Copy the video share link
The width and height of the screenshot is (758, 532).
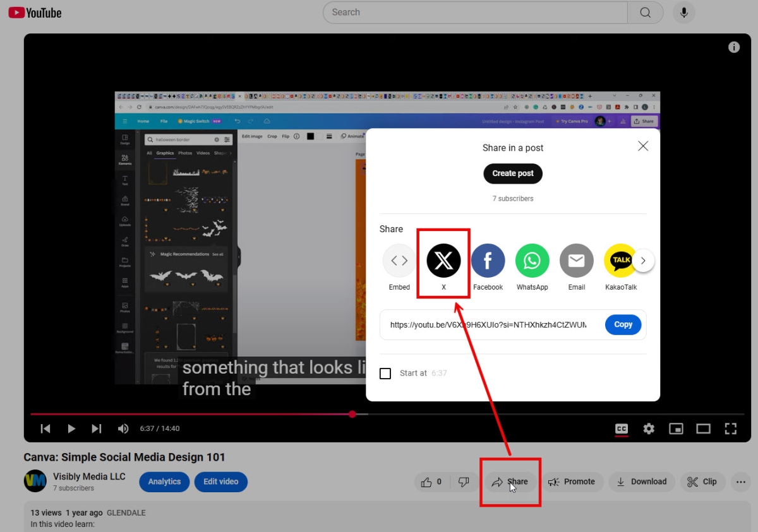pyautogui.click(x=623, y=324)
